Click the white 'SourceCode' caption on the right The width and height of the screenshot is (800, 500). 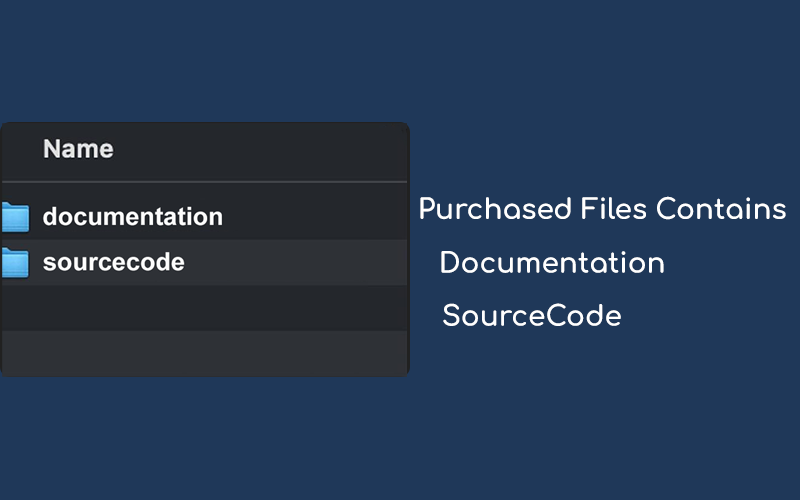[x=531, y=316]
